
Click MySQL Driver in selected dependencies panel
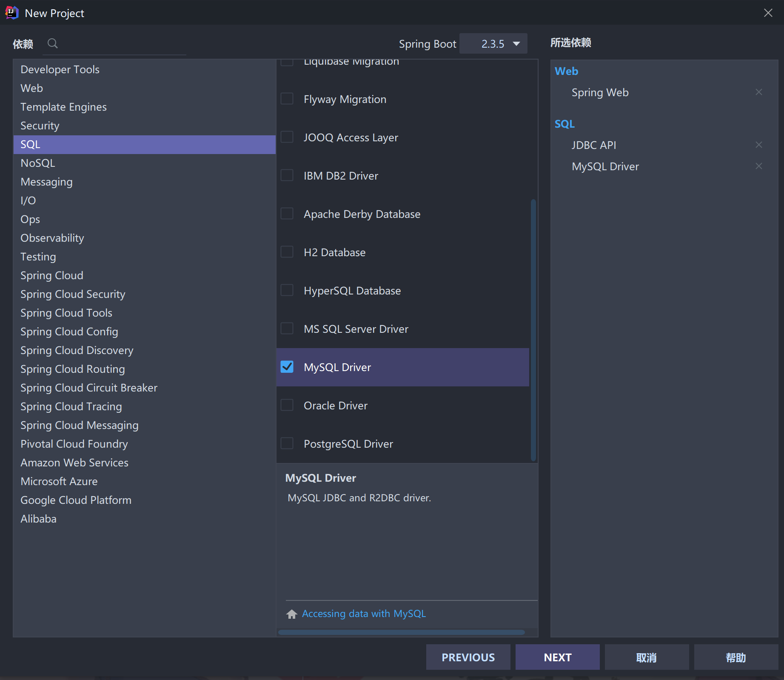(605, 166)
